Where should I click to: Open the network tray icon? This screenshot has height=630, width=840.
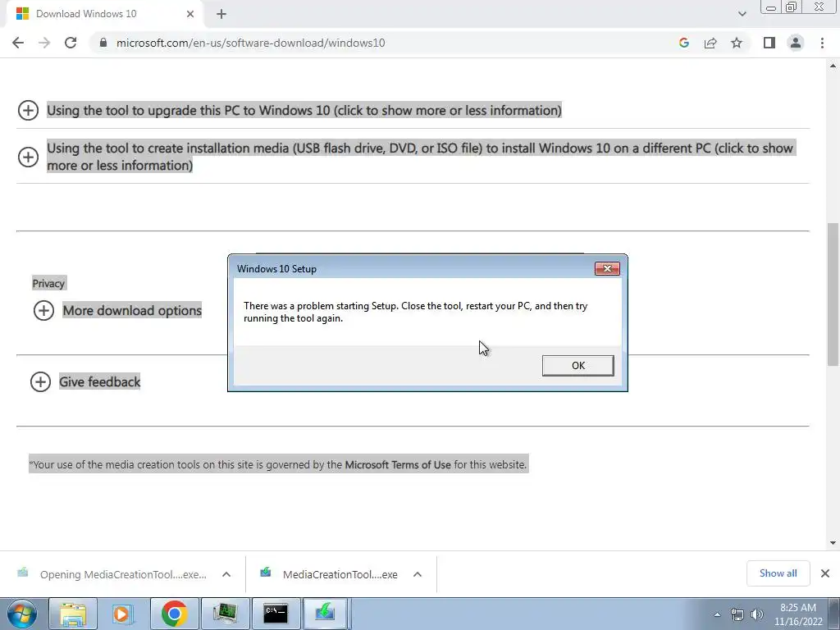tap(737, 614)
